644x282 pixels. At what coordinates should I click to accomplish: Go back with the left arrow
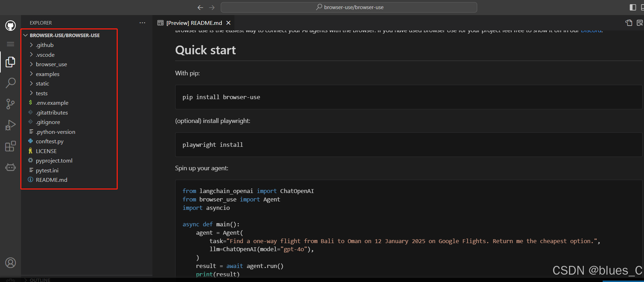pos(200,7)
